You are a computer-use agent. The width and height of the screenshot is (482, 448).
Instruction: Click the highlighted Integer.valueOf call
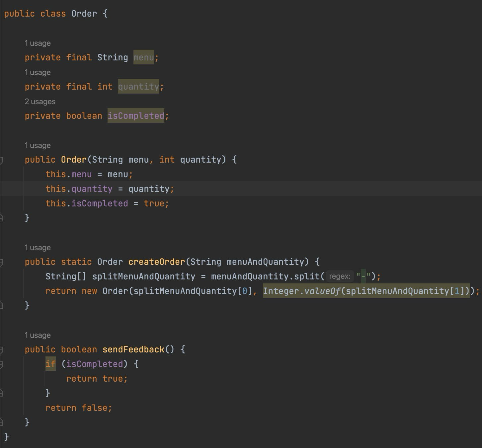(x=366, y=291)
